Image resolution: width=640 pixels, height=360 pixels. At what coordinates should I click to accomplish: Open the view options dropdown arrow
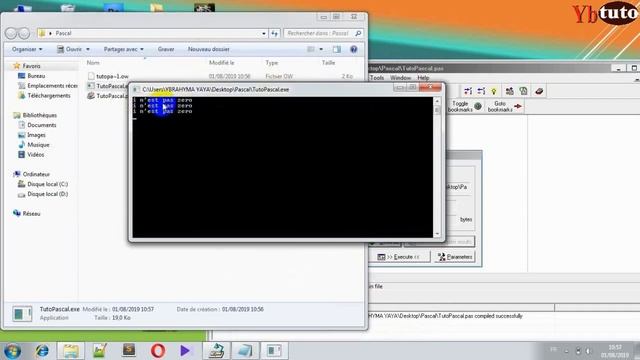pos(321,49)
